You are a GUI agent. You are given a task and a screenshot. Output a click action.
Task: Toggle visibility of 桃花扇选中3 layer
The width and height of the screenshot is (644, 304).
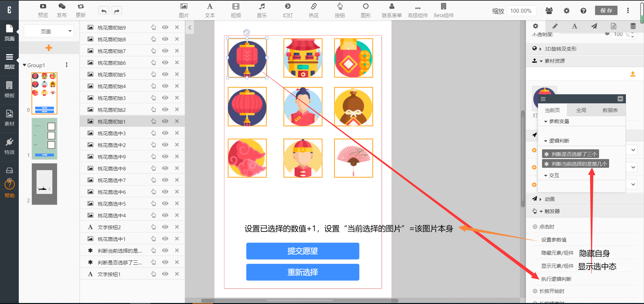tap(165, 133)
